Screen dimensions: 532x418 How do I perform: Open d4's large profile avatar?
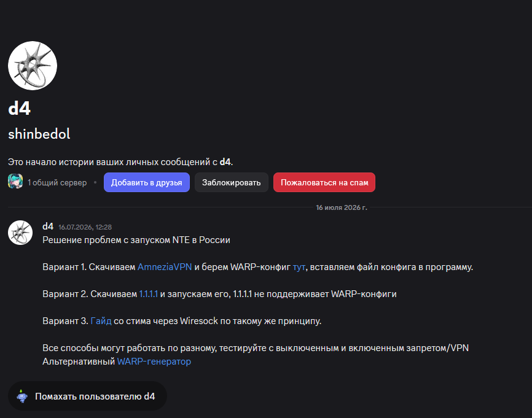(x=33, y=66)
